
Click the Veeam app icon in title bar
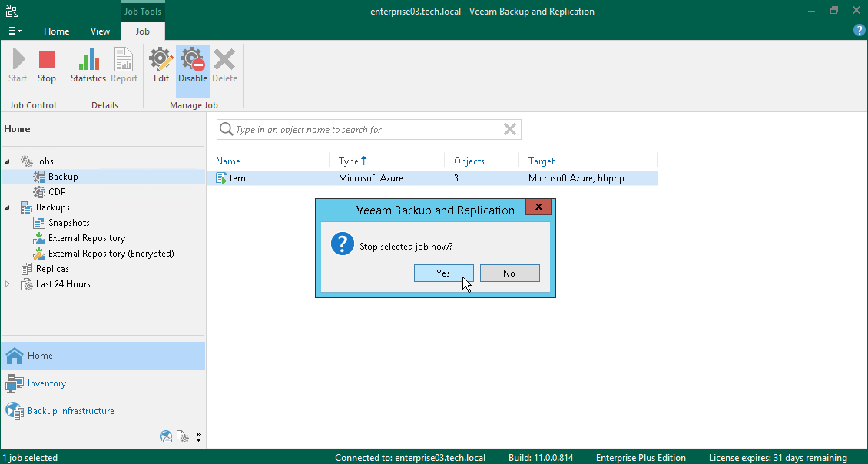pyautogui.click(x=12, y=11)
